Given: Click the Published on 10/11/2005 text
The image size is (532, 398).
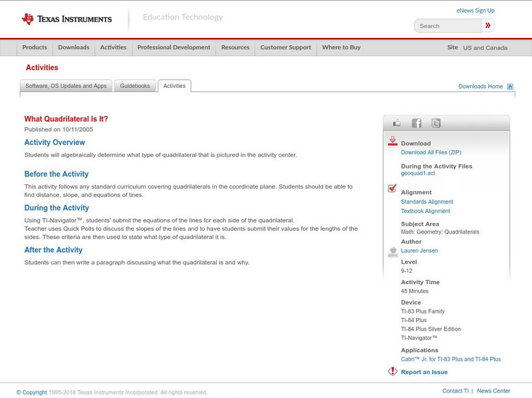Looking at the screenshot, I should (x=59, y=129).
